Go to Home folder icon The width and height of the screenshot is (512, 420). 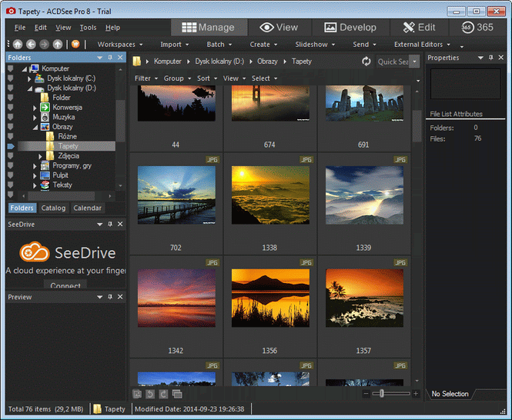coord(18,44)
